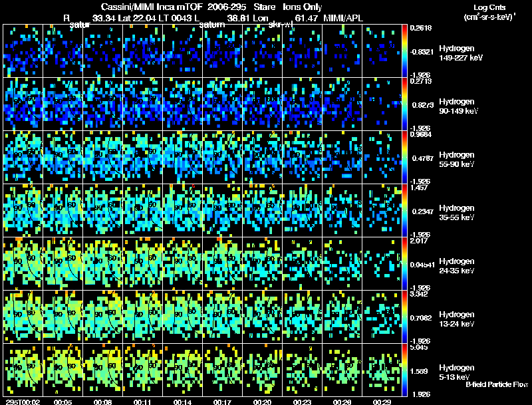Select the 'Hydrogen 13-24 keV' row label
Viewport: 532px width, 405px height.
coord(456,319)
